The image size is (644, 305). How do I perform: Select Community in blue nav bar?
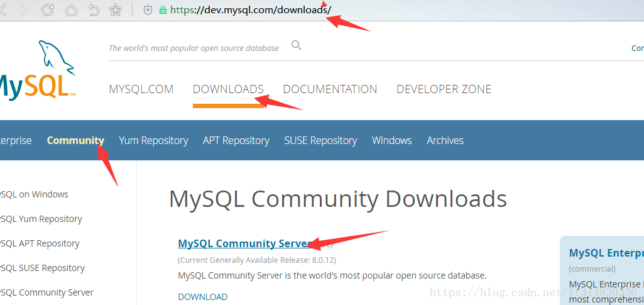coord(75,141)
